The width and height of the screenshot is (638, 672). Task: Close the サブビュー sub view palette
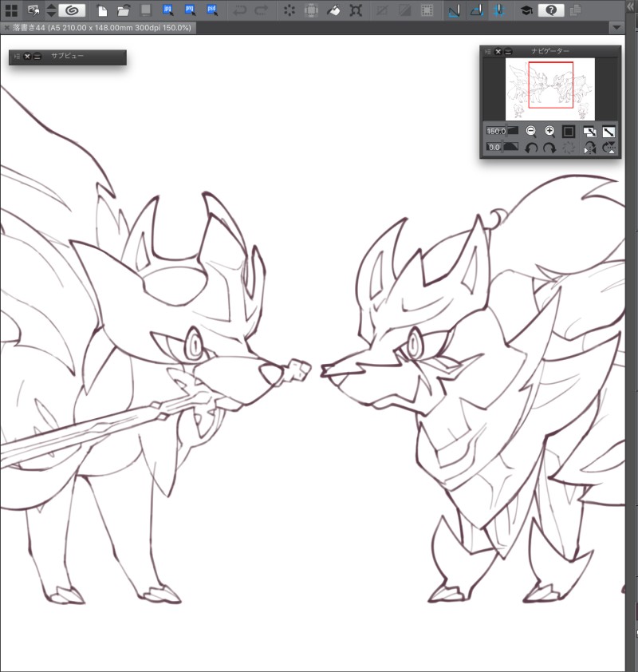27,56
